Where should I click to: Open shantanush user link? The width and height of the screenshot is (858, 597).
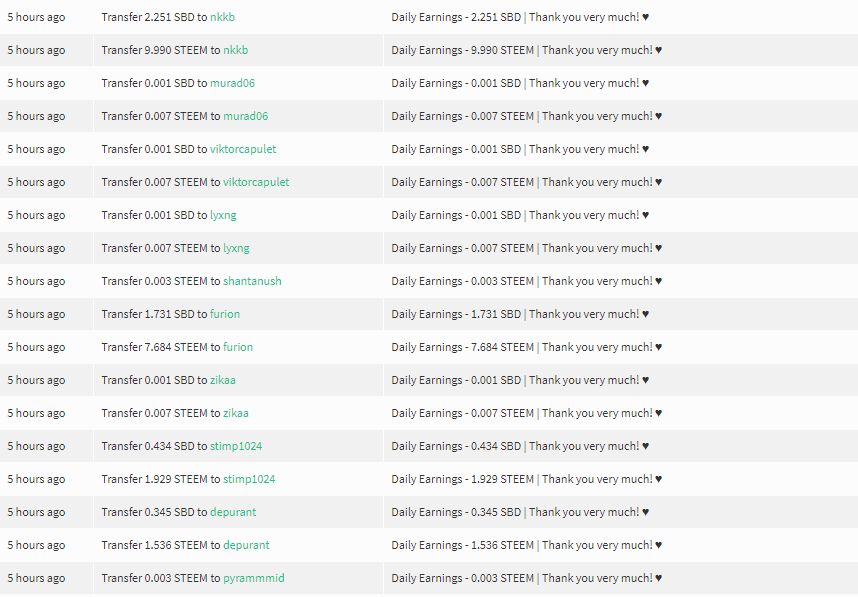pos(252,281)
